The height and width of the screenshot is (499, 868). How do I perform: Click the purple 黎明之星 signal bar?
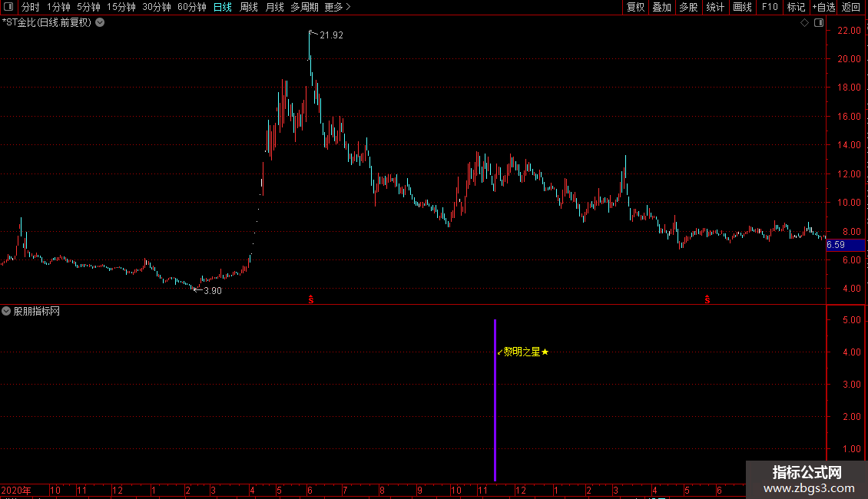coord(495,400)
